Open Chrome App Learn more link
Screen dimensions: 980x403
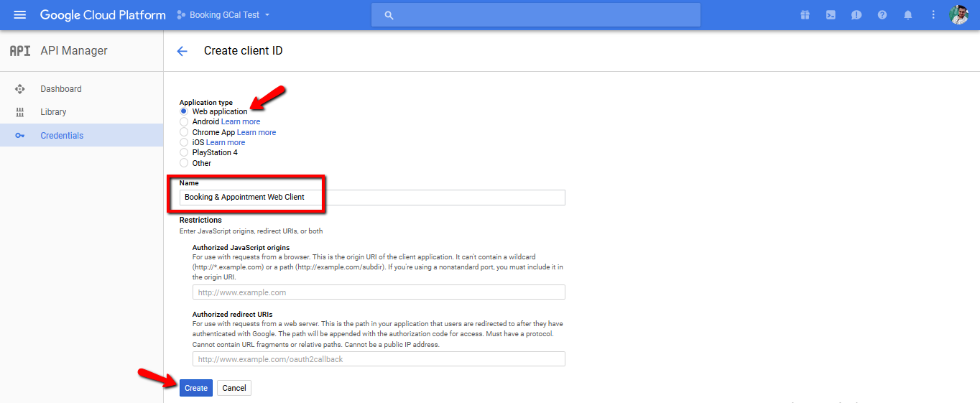[256, 132]
